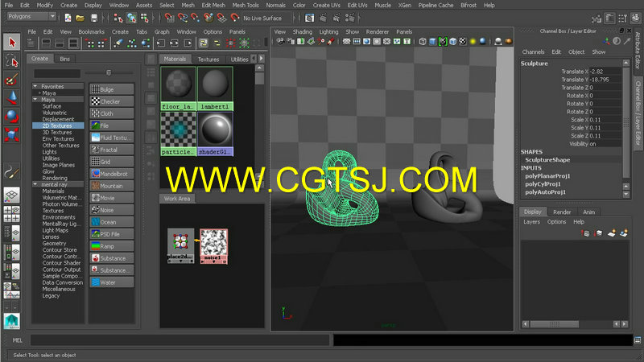Adjust the Create panel icon size slider

click(x=109, y=72)
